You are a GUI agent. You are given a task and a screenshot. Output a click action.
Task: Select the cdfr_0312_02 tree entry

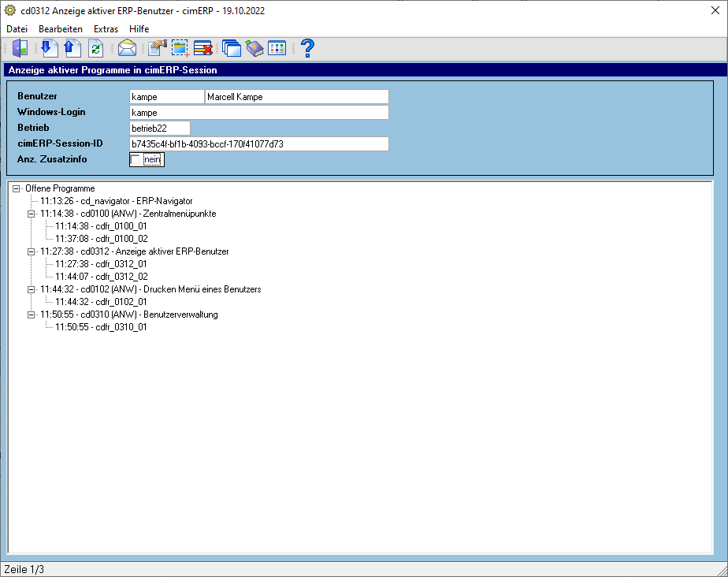tap(101, 277)
